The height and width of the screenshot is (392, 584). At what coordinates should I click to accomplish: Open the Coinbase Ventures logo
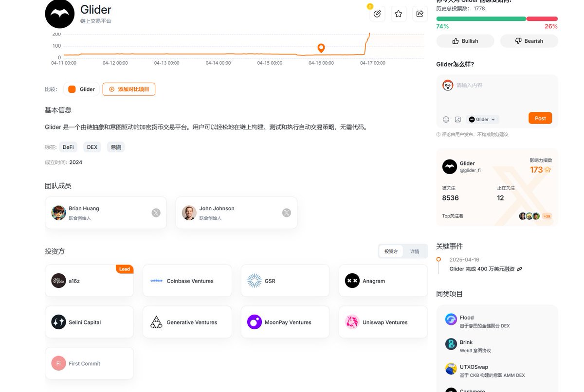pyautogui.click(x=156, y=281)
